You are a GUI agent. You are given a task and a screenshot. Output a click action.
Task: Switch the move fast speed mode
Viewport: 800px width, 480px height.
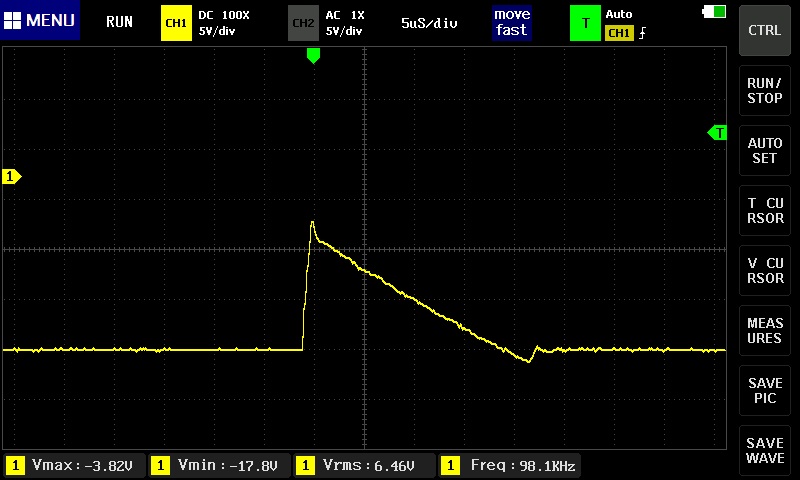tap(511, 22)
